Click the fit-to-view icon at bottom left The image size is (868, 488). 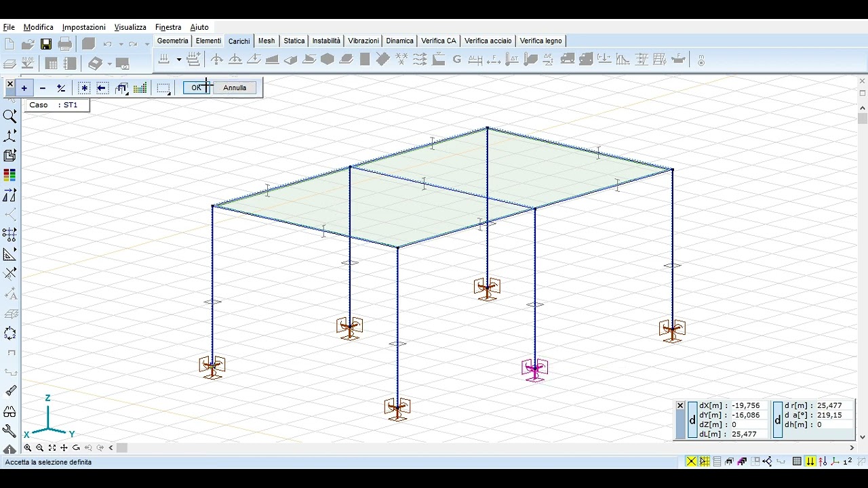[x=52, y=448]
